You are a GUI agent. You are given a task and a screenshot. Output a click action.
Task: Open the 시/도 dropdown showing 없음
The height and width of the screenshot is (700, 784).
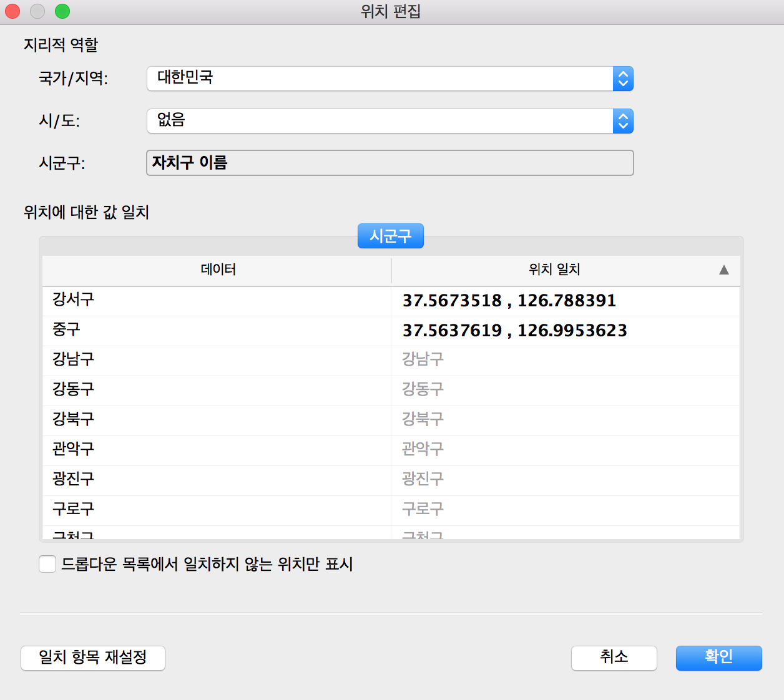(390, 121)
